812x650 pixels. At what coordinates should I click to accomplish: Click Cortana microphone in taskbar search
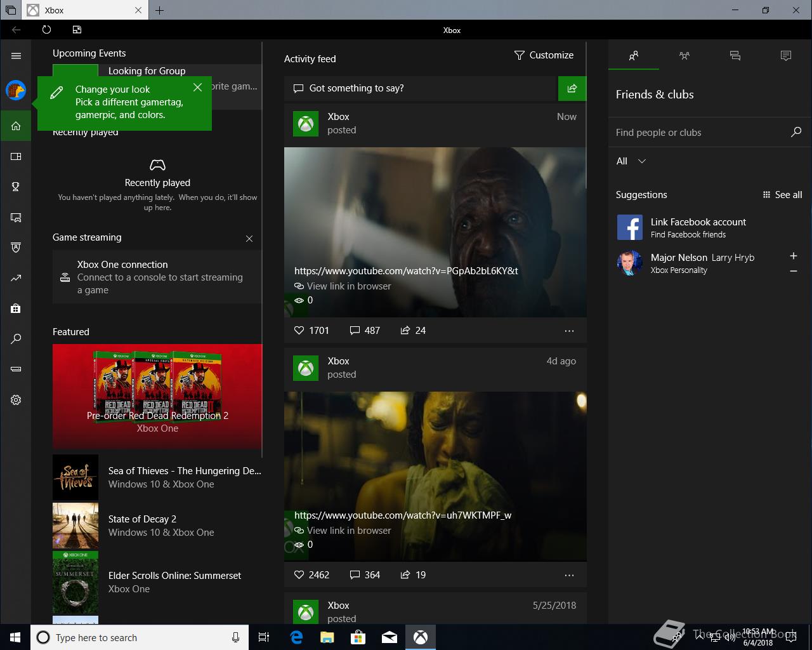tap(235, 637)
